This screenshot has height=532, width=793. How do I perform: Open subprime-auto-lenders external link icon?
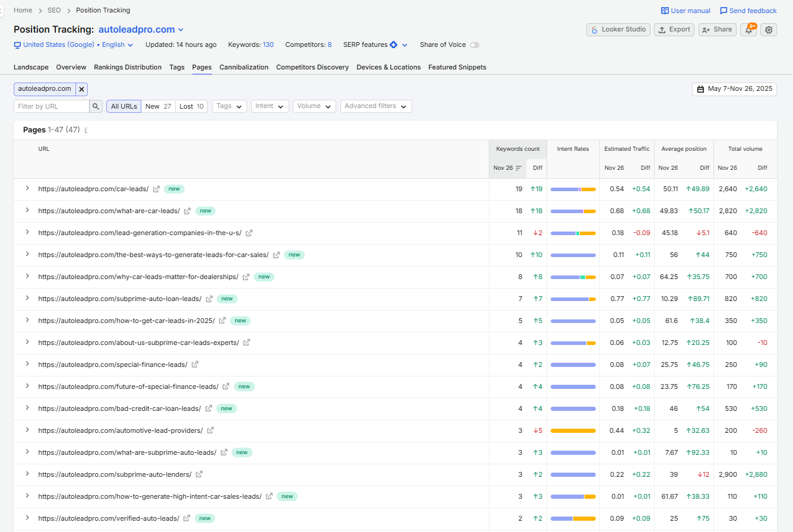199,474
